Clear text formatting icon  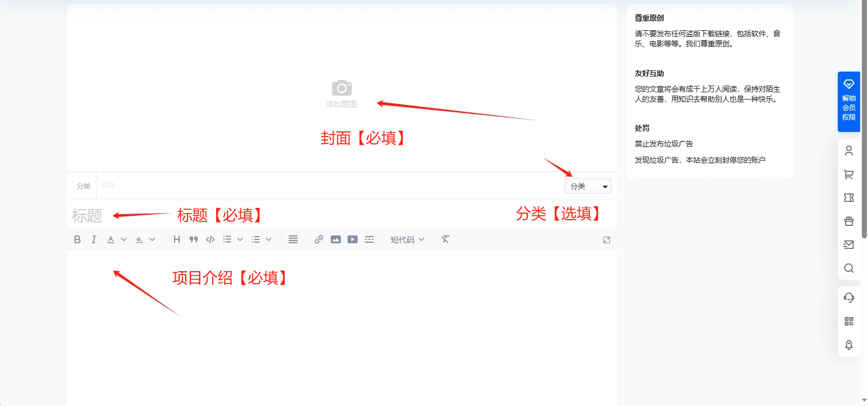(x=445, y=239)
